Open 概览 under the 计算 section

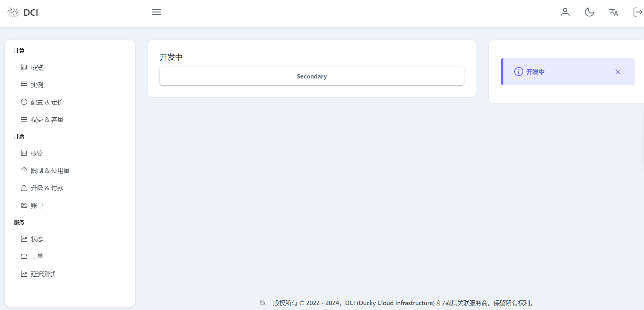tap(37, 67)
